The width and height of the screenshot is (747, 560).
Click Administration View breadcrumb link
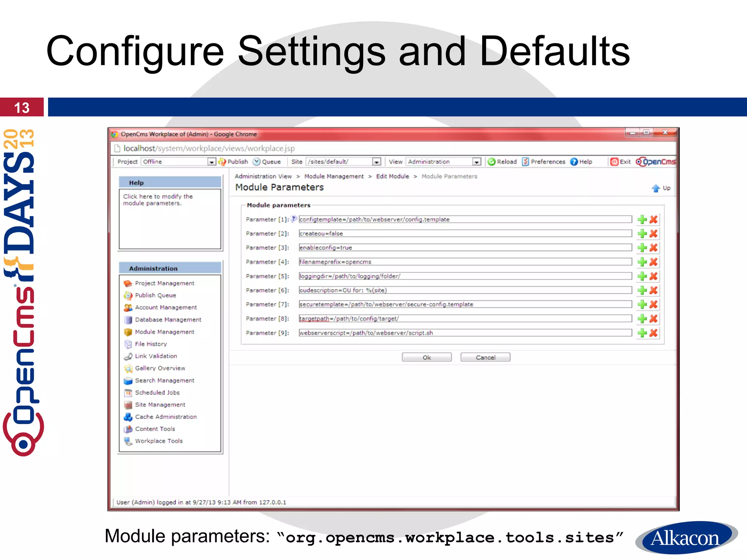[263, 176]
